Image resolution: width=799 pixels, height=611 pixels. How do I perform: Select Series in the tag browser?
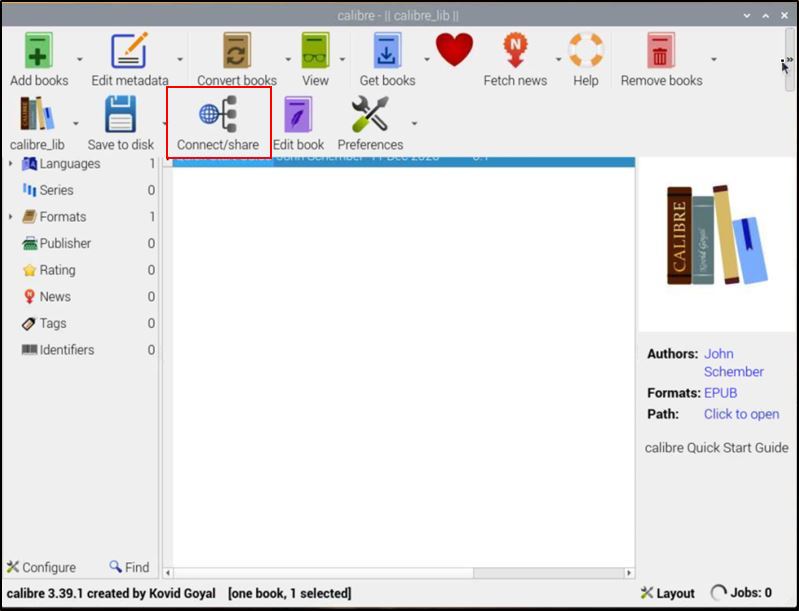(56, 190)
